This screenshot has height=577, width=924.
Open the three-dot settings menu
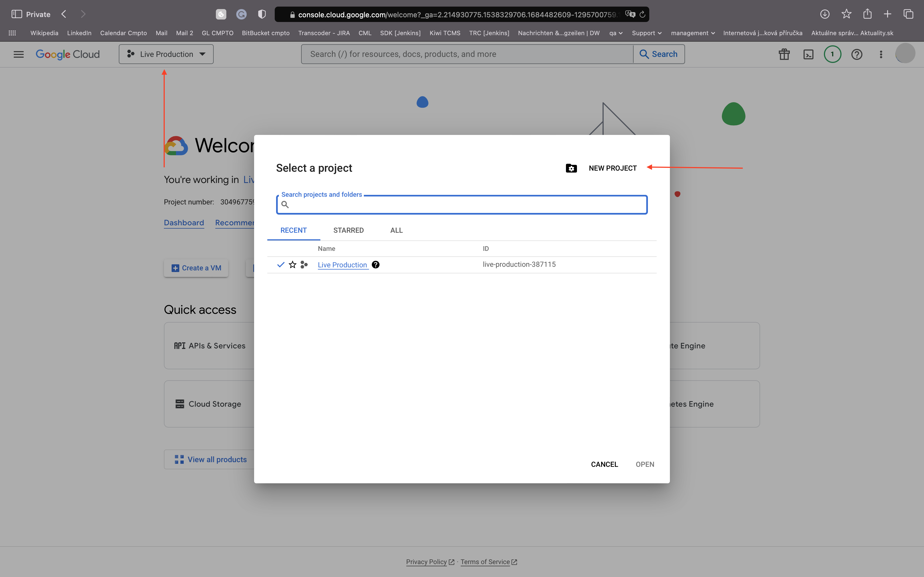click(x=881, y=54)
